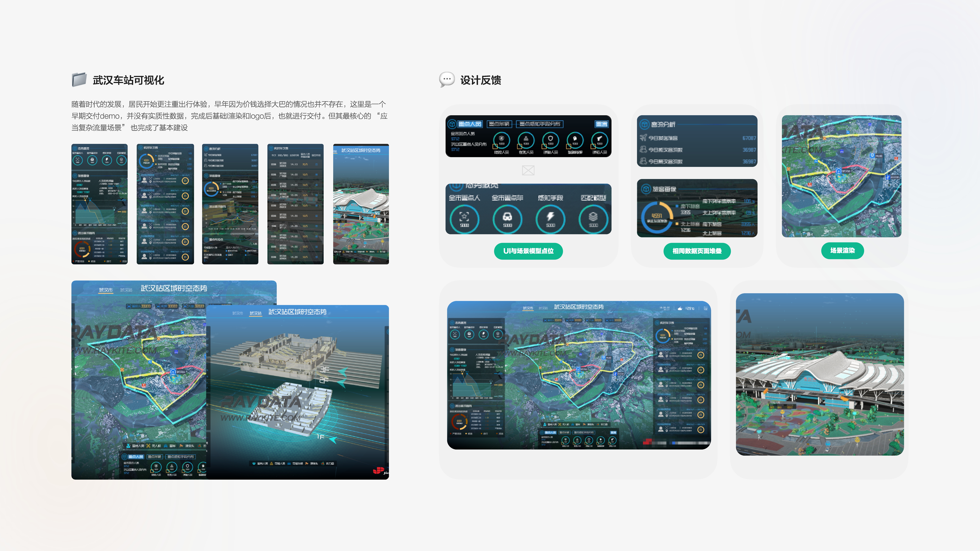Click the green 相同数据页面堆叠 button
The width and height of the screenshot is (980, 551).
pyautogui.click(x=697, y=251)
